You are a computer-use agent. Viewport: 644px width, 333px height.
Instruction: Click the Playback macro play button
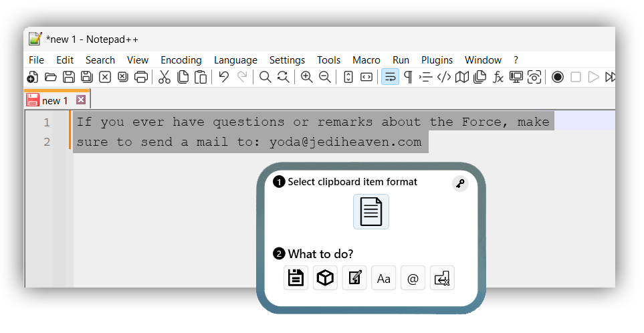[x=593, y=77]
